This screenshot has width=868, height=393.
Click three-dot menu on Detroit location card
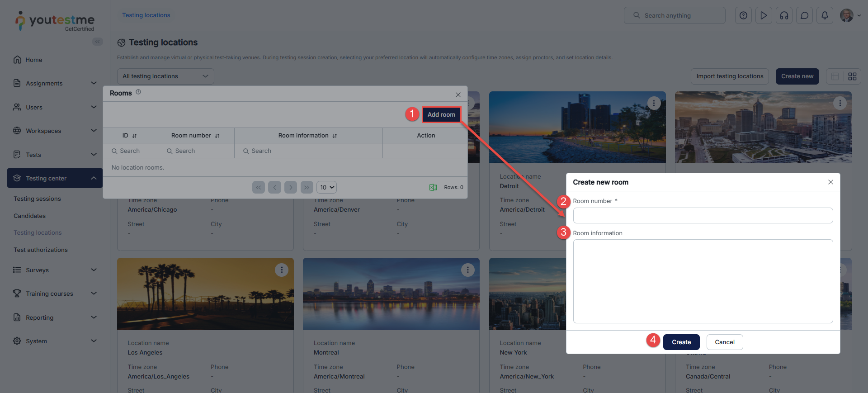[x=654, y=103]
